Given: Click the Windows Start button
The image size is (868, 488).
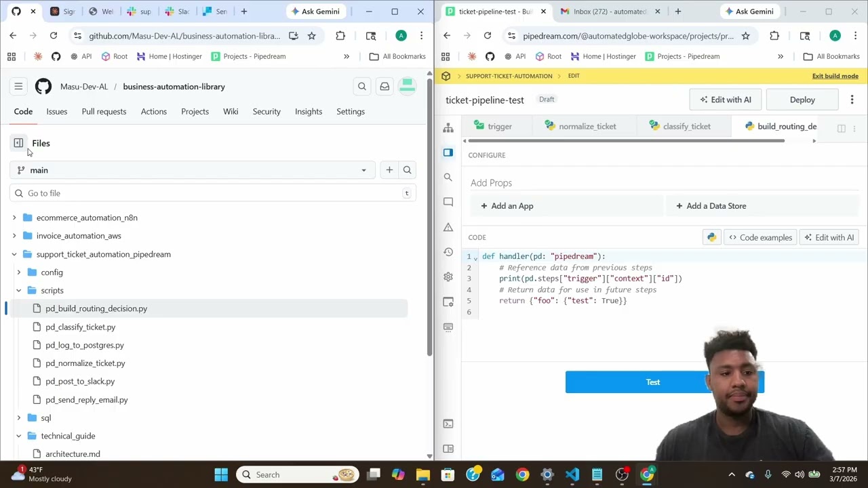Looking at the screenshot, I should click(x=221, y=474).
